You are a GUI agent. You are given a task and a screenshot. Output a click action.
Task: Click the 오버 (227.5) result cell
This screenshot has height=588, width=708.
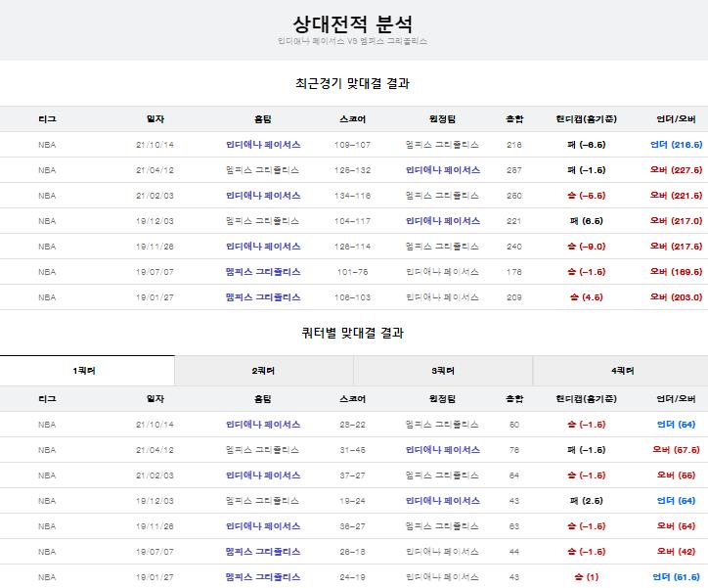(676, 170)
